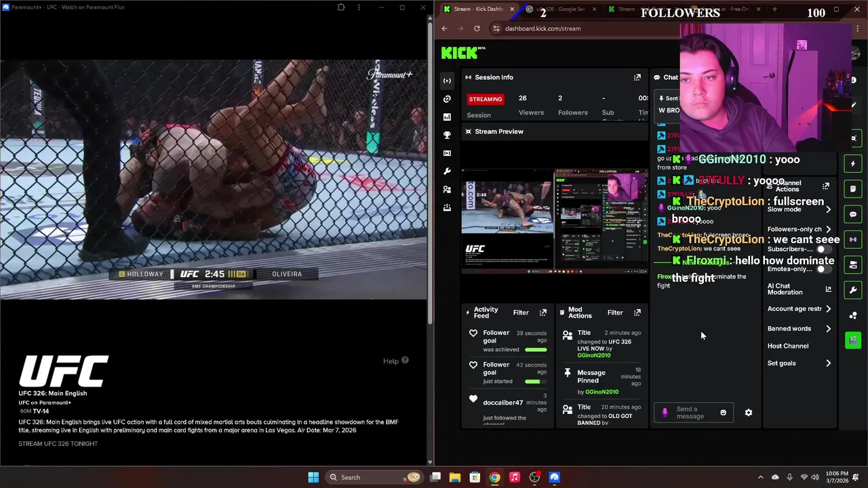The image size is (868, 488).
Task: Click Host Channel option
Action: [788, 346]
